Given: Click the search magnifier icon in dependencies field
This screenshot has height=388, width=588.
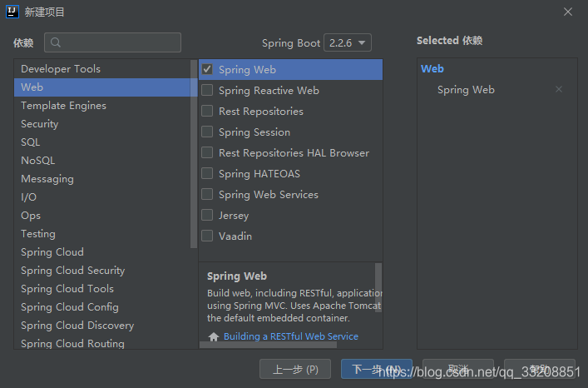Looking at the screenshot, I should [56, 42].
